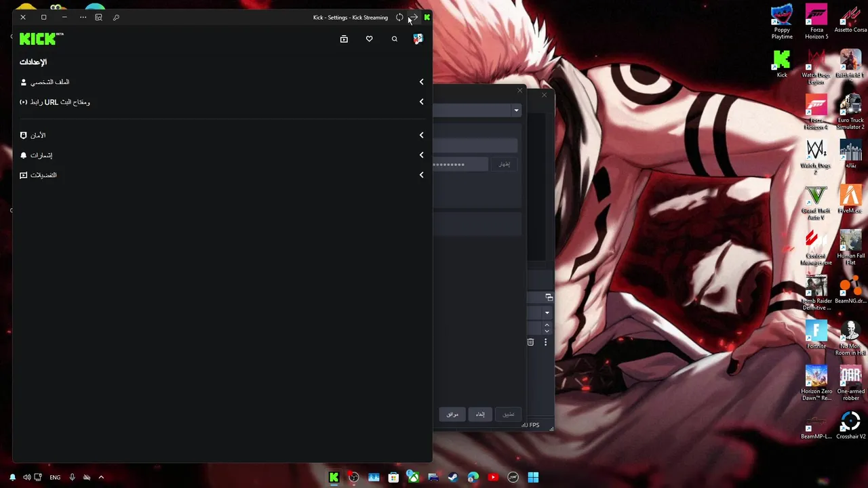The image size is (868, 488).
Task: Open Microsoft Store from the taskbar
Action: tap(393, 477)
